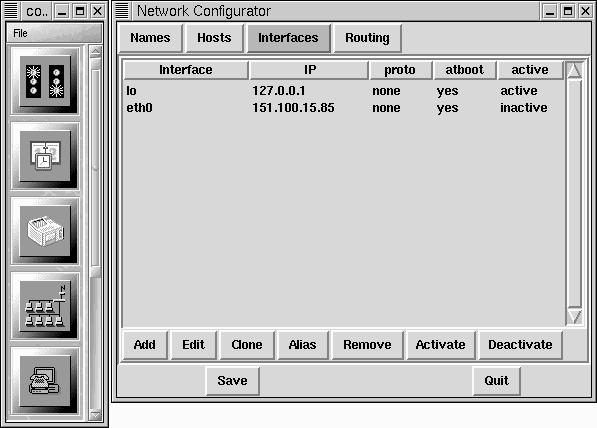Select the eth0 interface row

[x=343, y=108]
